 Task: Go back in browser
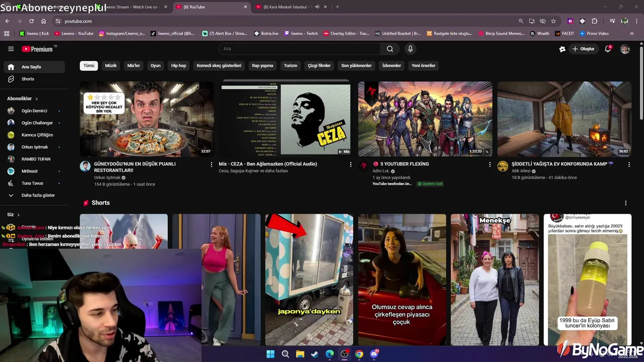7,21
